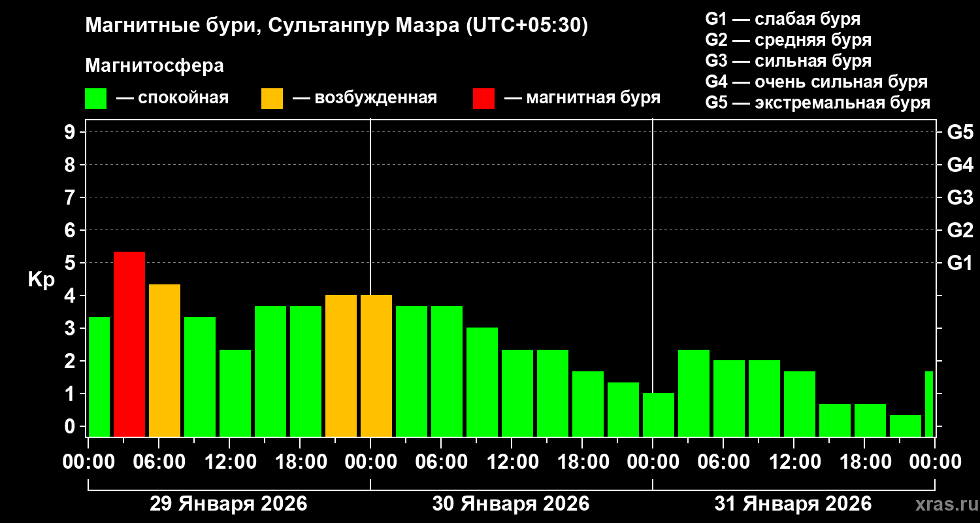The width and height of the screenshot is (980, 523).
Task: Click the '06:00' time label for 30 January
Action: [x=441, y=462]
